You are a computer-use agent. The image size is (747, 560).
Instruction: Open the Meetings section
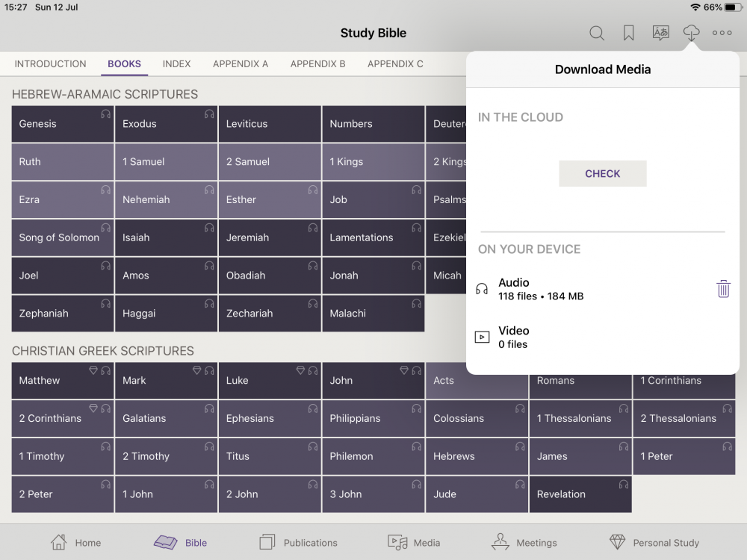point(524,543)
